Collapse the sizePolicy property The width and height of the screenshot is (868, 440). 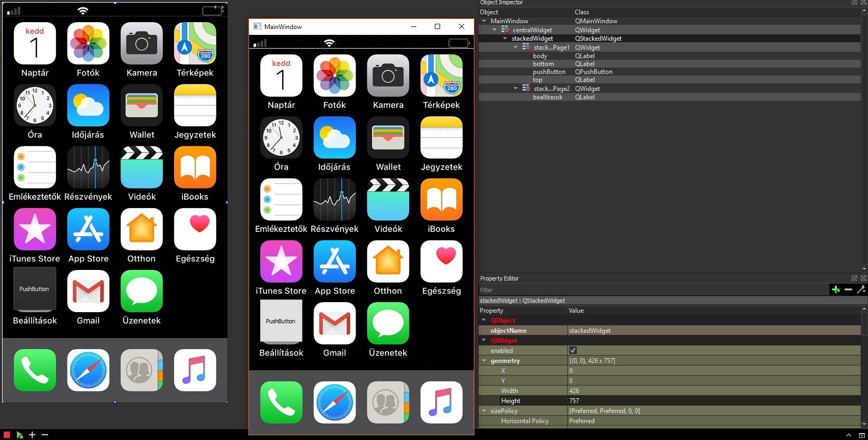click(484, 410)
